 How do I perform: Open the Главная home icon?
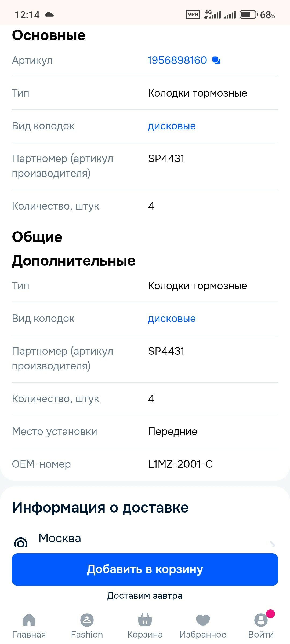tap(29, 620)
